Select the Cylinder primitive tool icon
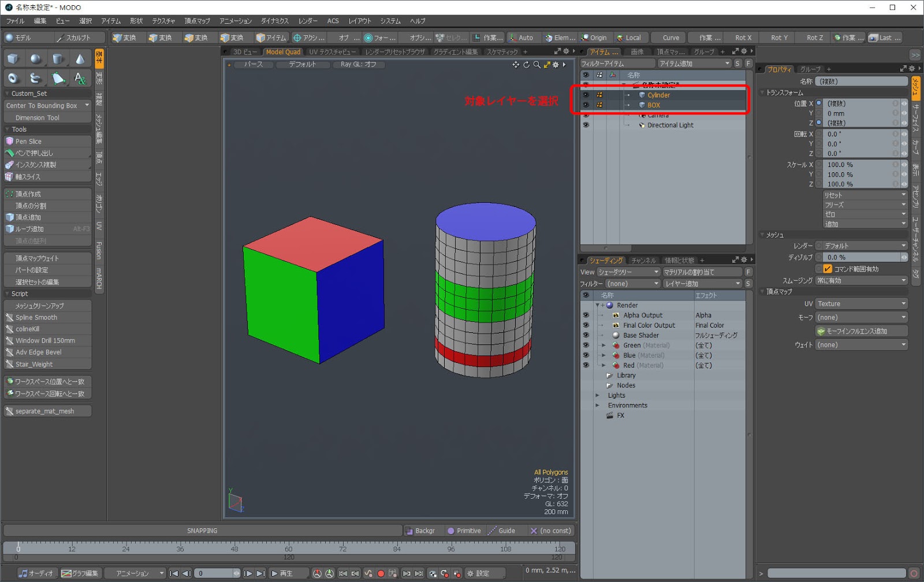This screenshot has height=582, width=924. [58, 59]
